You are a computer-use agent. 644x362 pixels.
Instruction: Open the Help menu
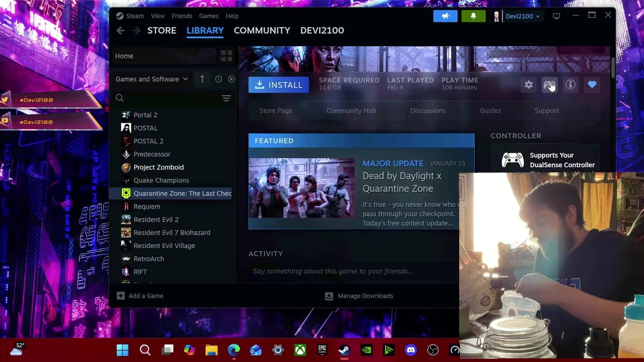pyautogui.click(x=232, y=16)
